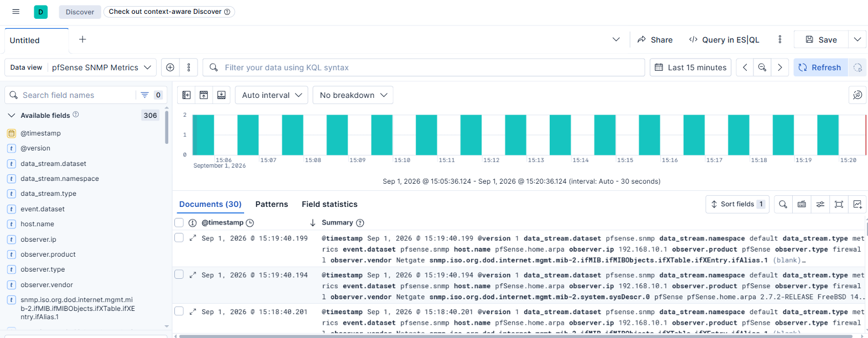The height and width of the screenshot is (338, 868).
Task: Open the No breakdown dropdown
Action: pos(353,95)
